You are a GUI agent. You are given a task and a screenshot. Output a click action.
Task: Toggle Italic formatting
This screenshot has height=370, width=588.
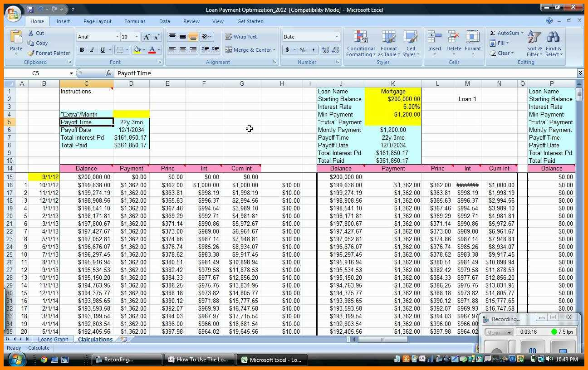click(x=92, y=50)
